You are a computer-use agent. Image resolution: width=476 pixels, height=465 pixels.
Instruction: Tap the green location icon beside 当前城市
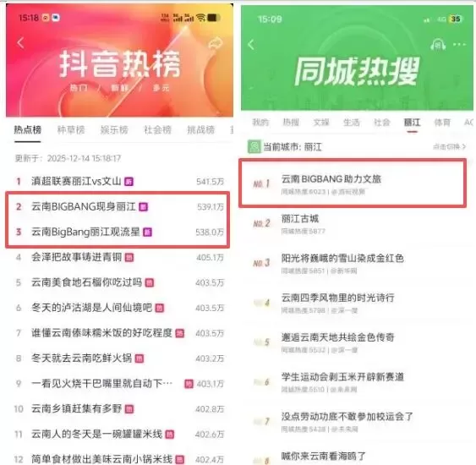tap(254, 147)
